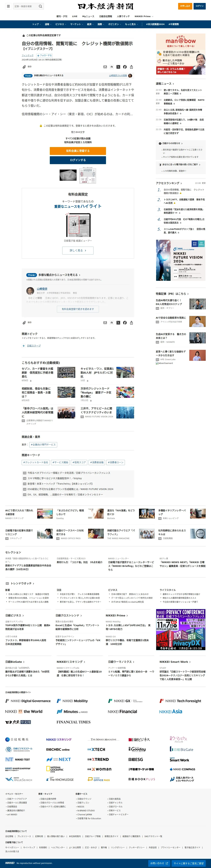
Task: Open 山崎俊彦さんの投稿 link
Action: pyautogui.click(x=118, y=75)
